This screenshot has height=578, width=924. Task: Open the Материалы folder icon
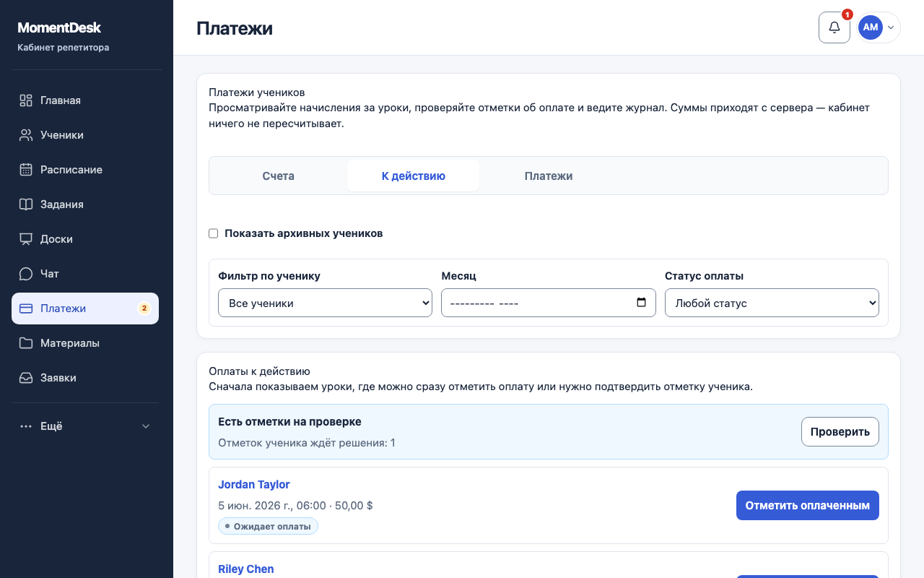coord(26,343)
